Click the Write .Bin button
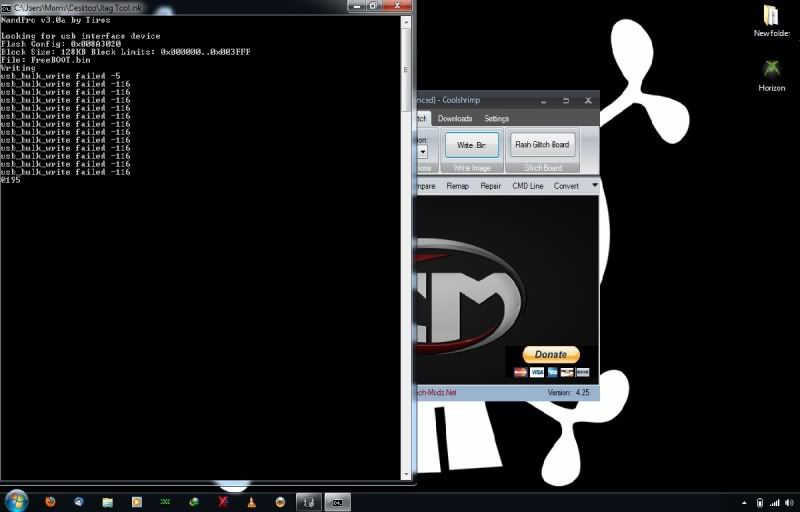 point(471,145)
